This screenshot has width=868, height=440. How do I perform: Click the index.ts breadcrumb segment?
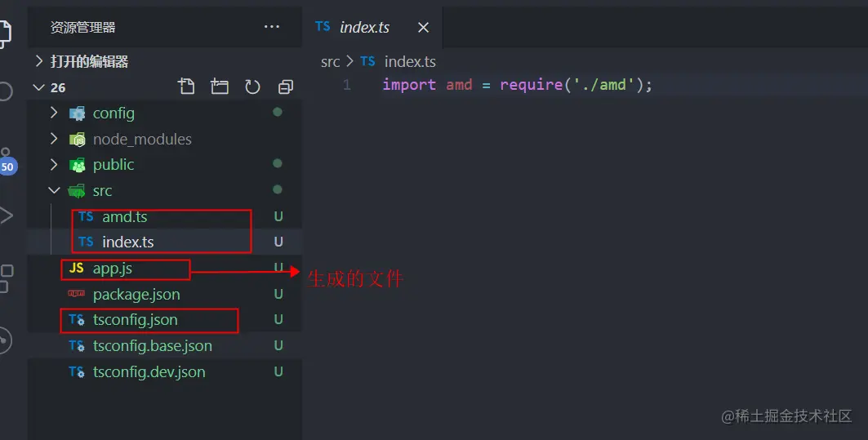point(410,61)
